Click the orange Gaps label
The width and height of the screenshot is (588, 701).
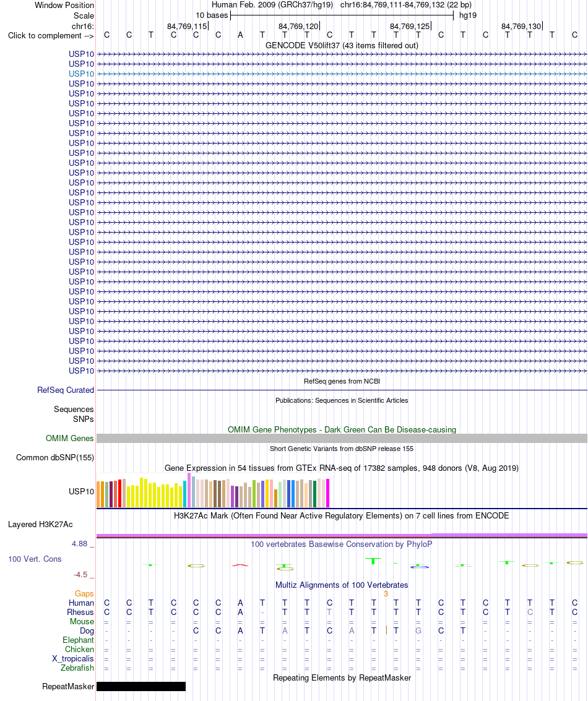(x=84, y=594)
